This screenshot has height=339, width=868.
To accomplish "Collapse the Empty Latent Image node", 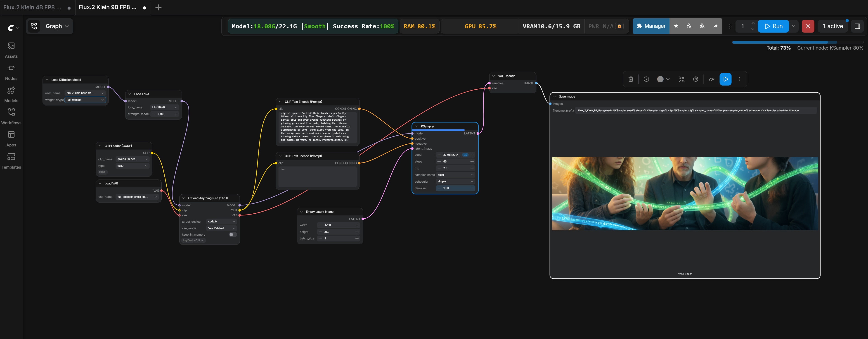I will tap(302, 212).
